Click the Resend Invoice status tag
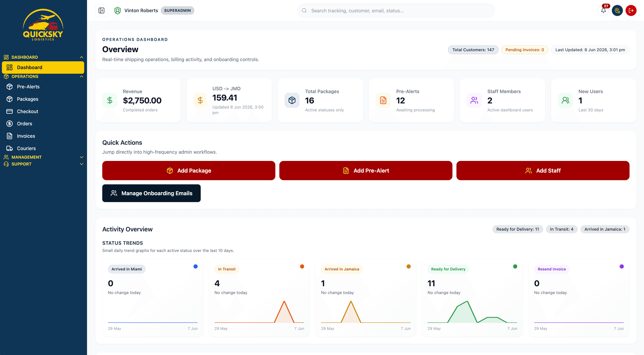Image resolution: width=644 pixels, height=355 pixels. 552,269
